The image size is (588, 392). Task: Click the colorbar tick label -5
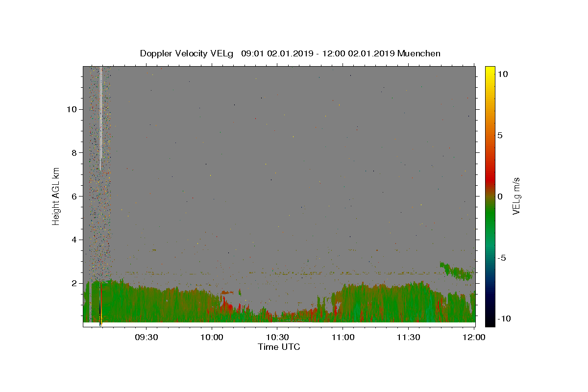tap(501, 258)
